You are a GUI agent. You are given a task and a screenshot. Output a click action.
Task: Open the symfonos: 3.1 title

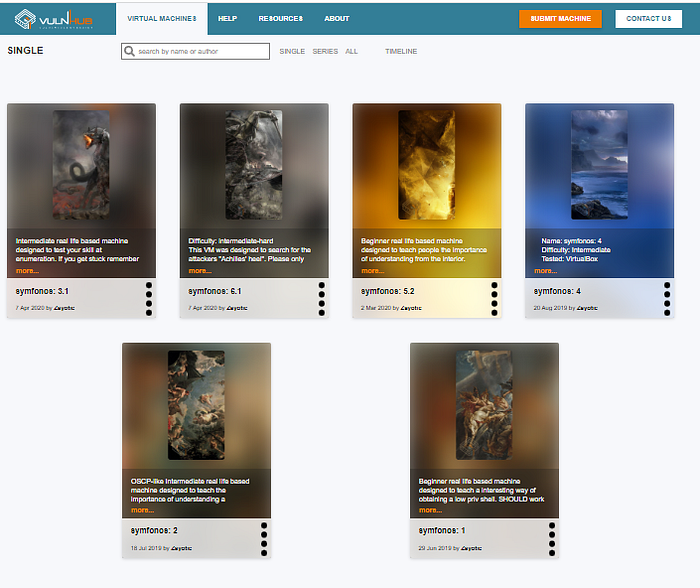(x=42, y=291)
